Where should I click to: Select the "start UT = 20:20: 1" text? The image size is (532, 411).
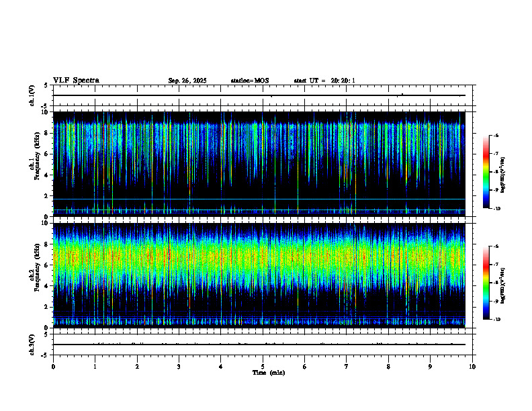pyautogui.click(x=324, y=81)
